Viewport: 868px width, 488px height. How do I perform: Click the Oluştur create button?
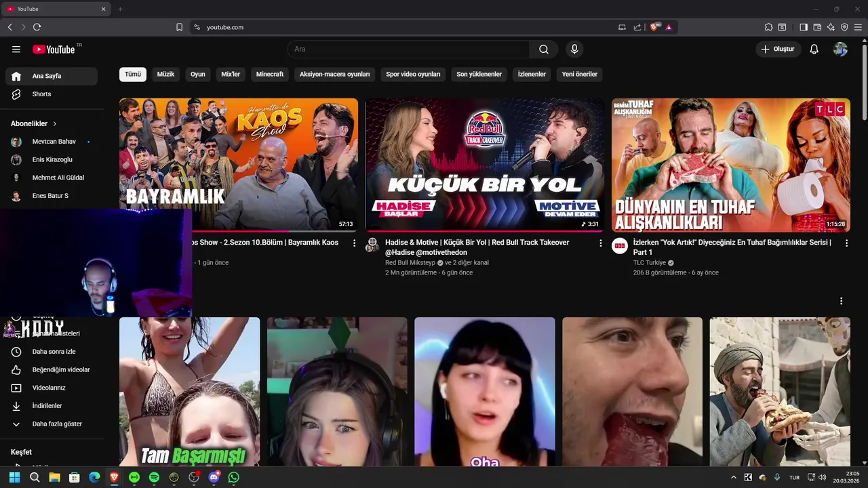(x=778, y=49)
